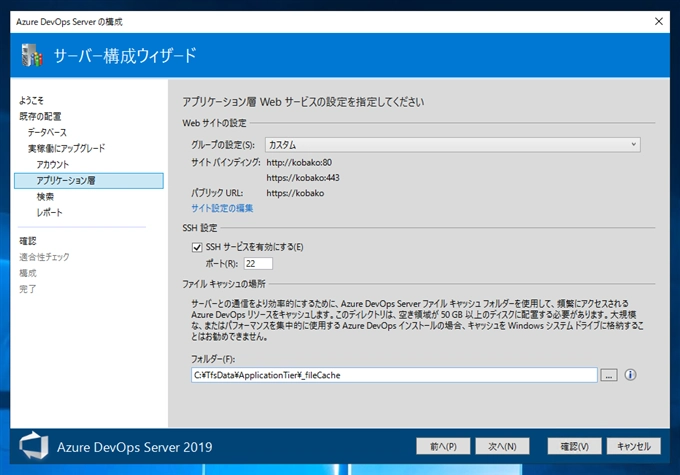The image size is (680, 475).
Task: Click the Azure DevOps logo in footer
Action: (x=33, y=446)
